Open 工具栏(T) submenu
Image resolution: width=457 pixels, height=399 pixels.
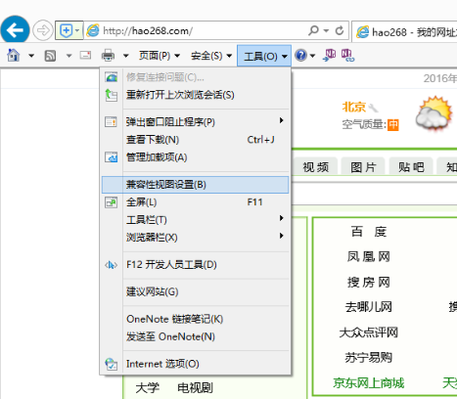[x=195, y=220]
